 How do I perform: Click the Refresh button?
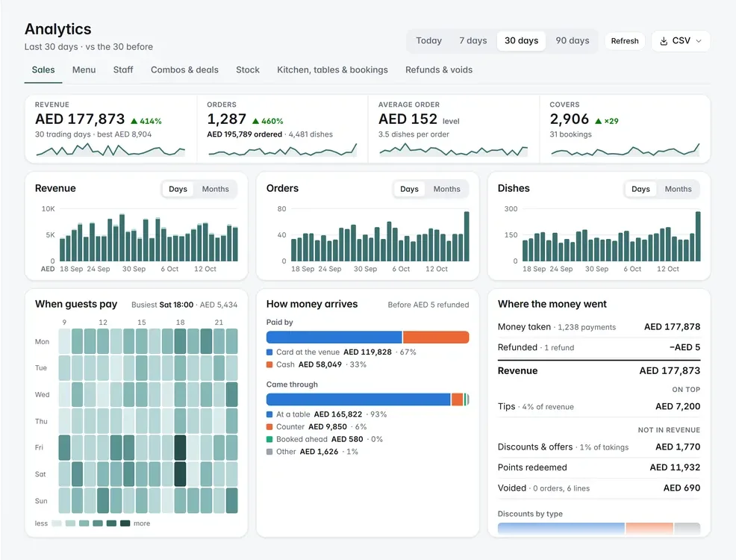click(625, 41)
